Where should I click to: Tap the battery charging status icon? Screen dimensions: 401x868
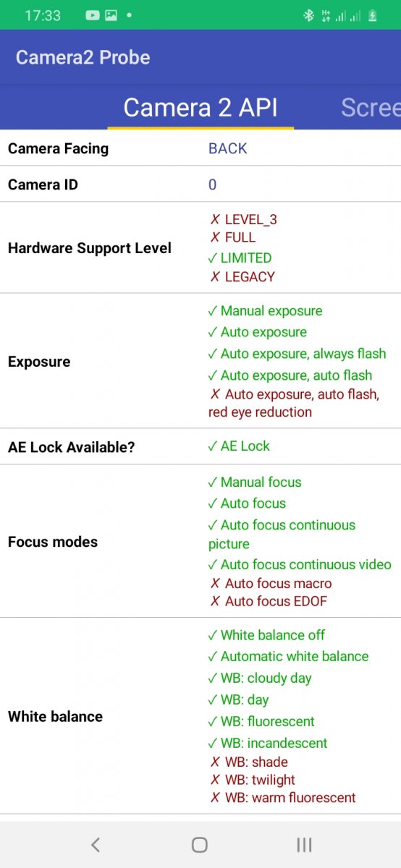(x=373, y=15)
